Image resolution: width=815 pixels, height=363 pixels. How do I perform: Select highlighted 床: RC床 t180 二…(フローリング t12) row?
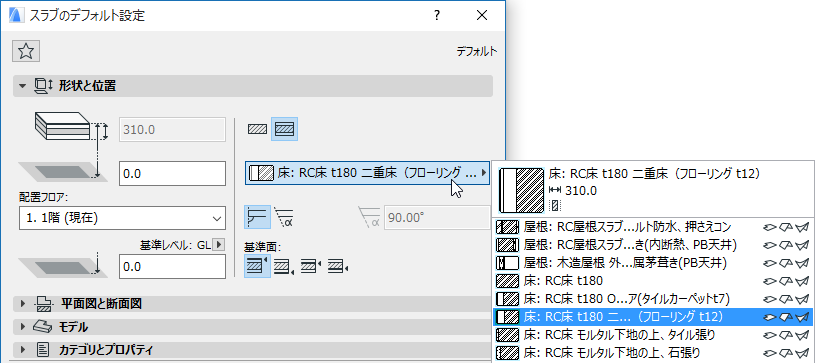click(653, 316)
